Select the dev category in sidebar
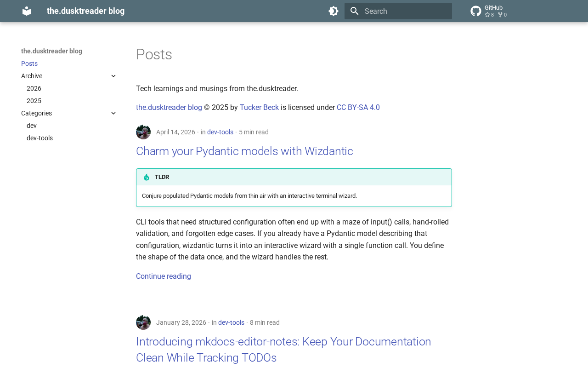The height and width of the screenshot is (368, 588). [32, 126]
